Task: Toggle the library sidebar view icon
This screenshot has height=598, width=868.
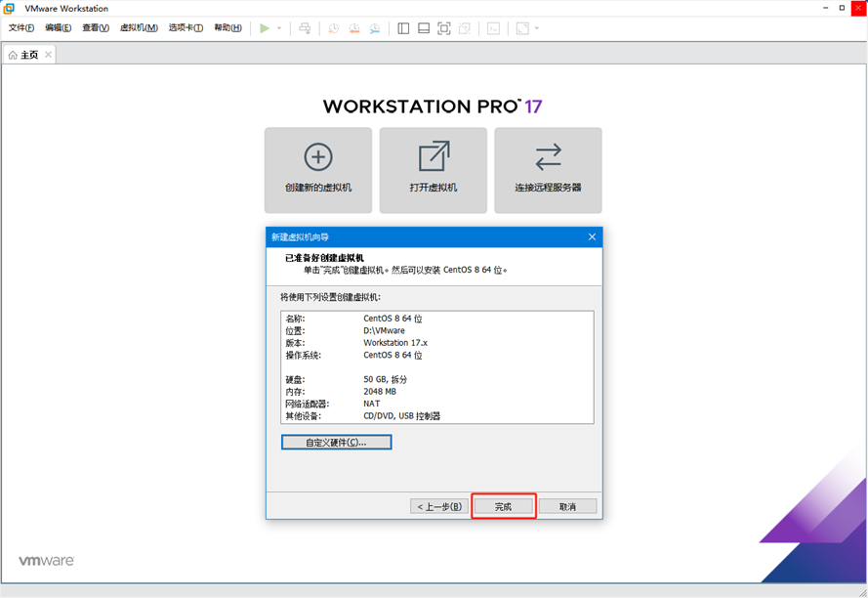Action: [x=403, y=28]
